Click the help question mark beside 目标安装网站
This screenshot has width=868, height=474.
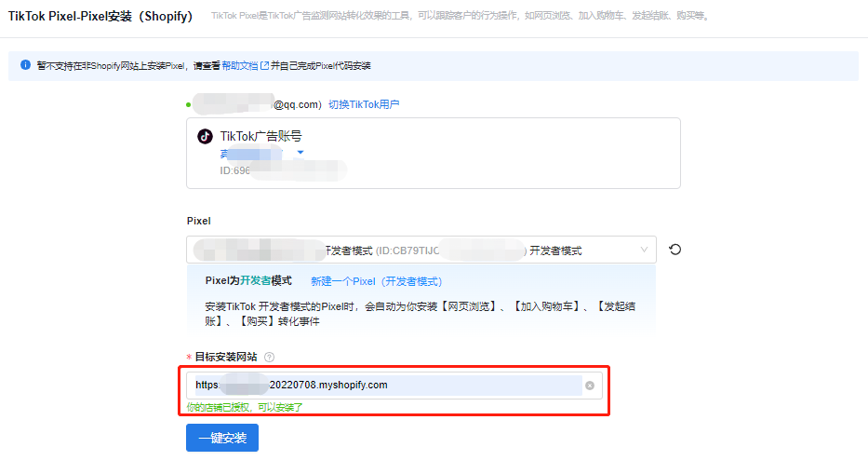point(269,357)
